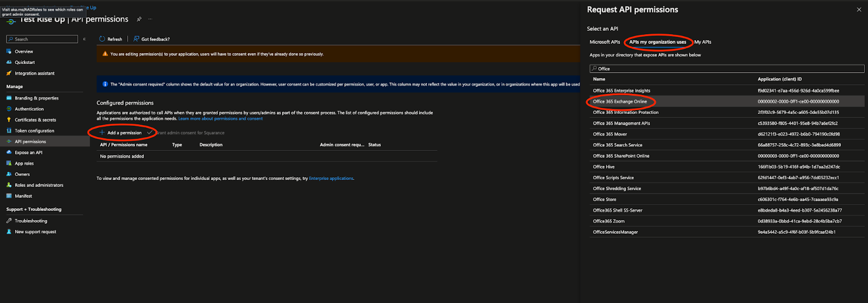The image size is (868, 303).
Task: Open Token configuration page
Action: click(34, 131)
